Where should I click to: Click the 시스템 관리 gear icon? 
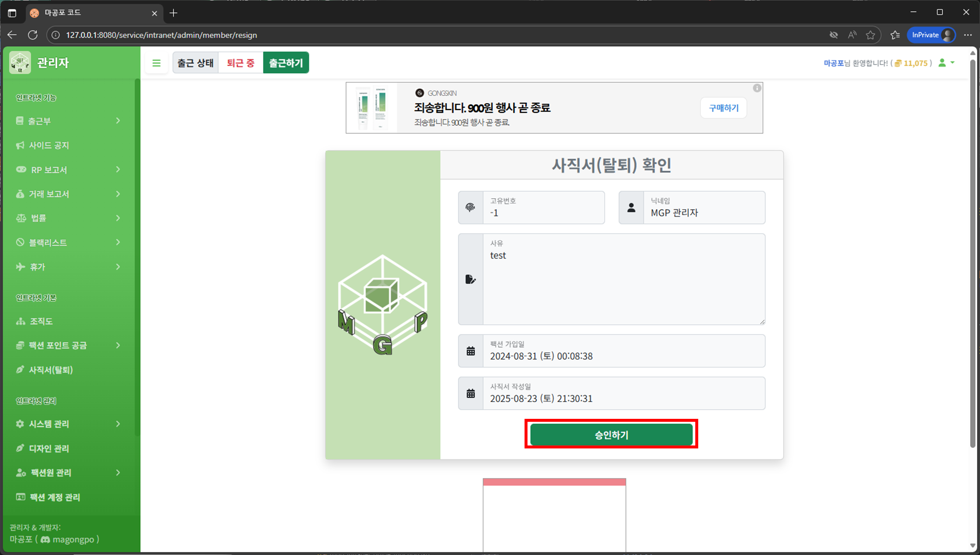pos(20,424)
